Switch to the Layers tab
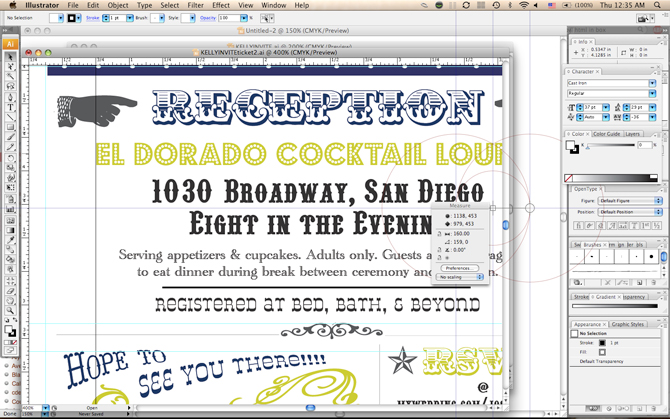 (632, 134)
